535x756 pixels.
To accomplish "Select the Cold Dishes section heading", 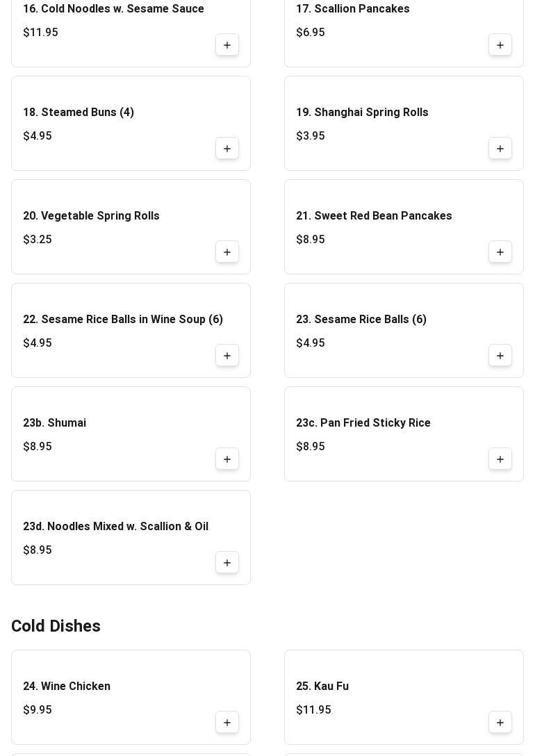I will click(x=56, y=626).
